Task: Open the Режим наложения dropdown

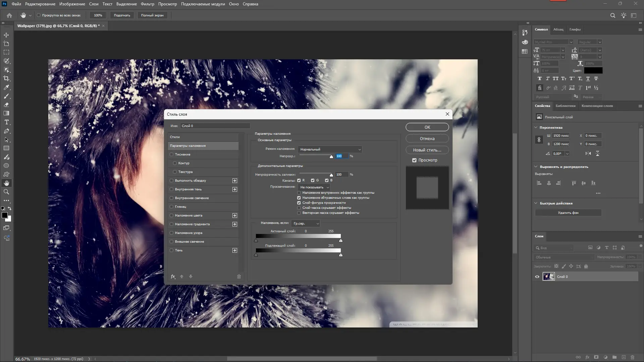Action: (330, 149)
